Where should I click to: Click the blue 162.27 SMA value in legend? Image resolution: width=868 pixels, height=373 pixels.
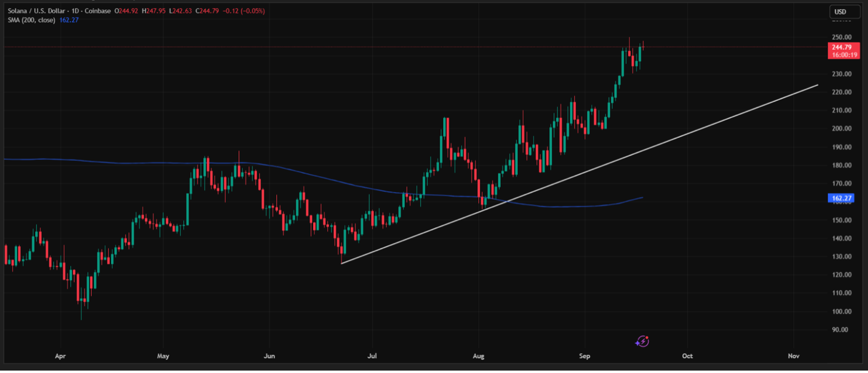point(69,20)
